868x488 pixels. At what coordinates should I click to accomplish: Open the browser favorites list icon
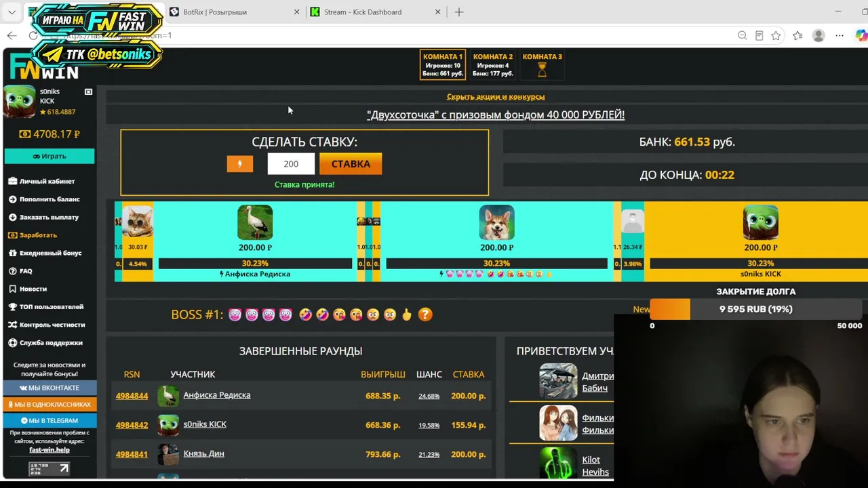[797, 35]
